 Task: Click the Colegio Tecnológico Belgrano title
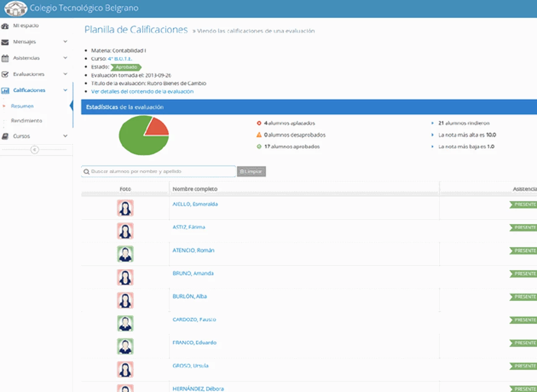pyautogui.click(x=84, y=8)
